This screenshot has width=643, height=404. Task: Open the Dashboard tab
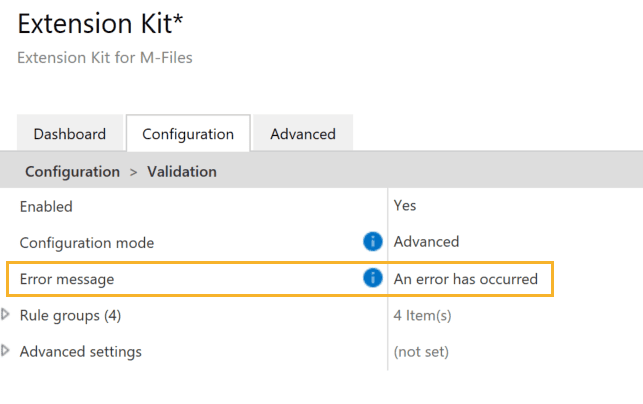click(x=70, y=134)
